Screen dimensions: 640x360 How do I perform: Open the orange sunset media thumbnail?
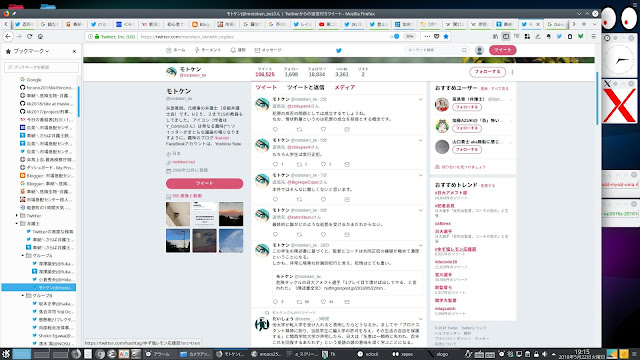click(231, 214)
